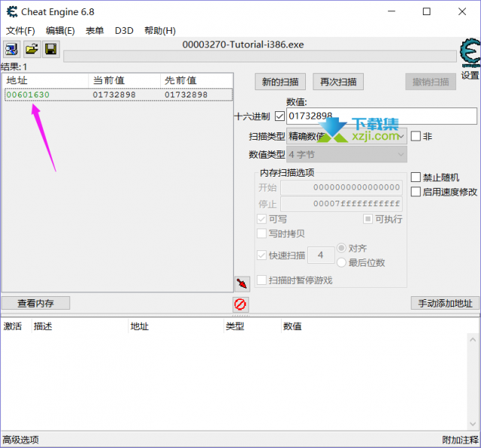Open the 表单 menu
This screenshot has height=448, width=481.
point(95,31)
